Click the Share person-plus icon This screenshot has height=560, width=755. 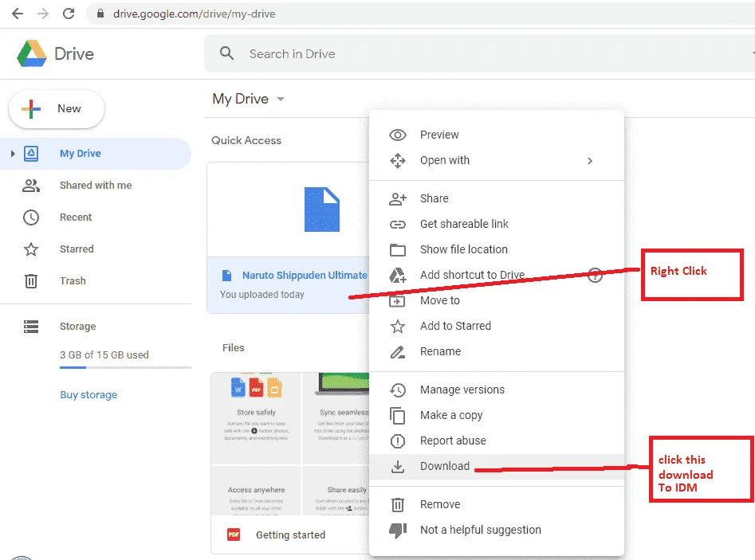pos(398,198)
